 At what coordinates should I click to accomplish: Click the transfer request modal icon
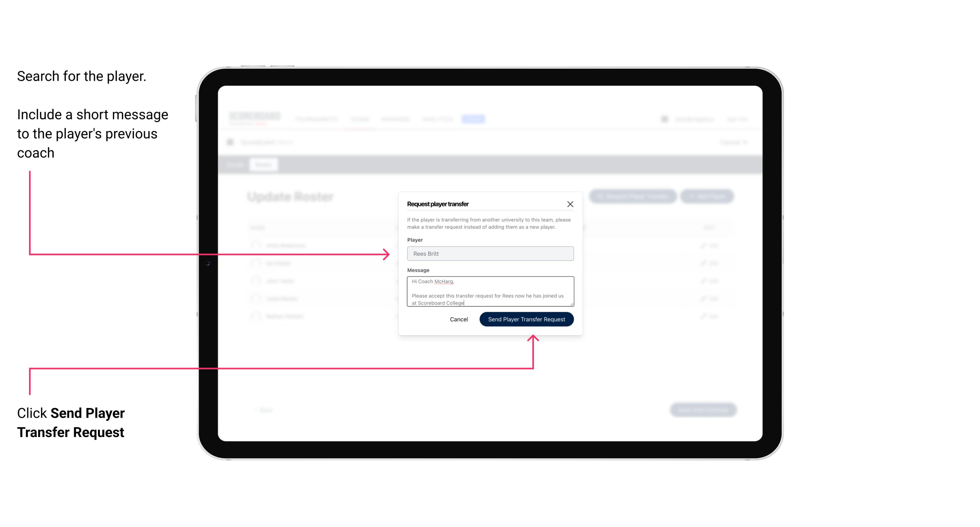pyautogui.click(x=570, y=204)
